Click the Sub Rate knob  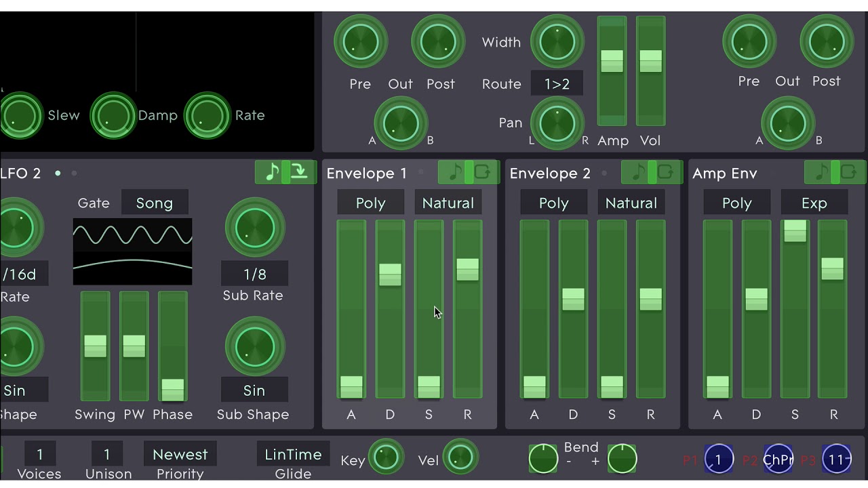pos(255,228)
